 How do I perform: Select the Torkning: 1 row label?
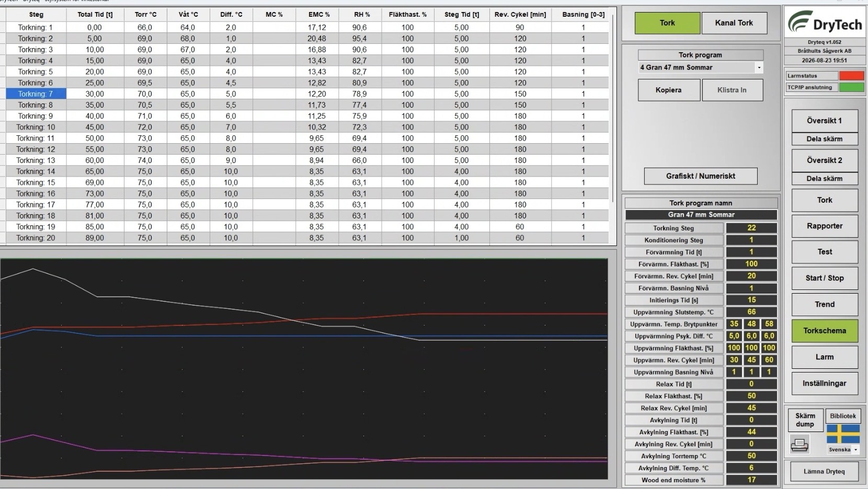[x=36, y=27]
